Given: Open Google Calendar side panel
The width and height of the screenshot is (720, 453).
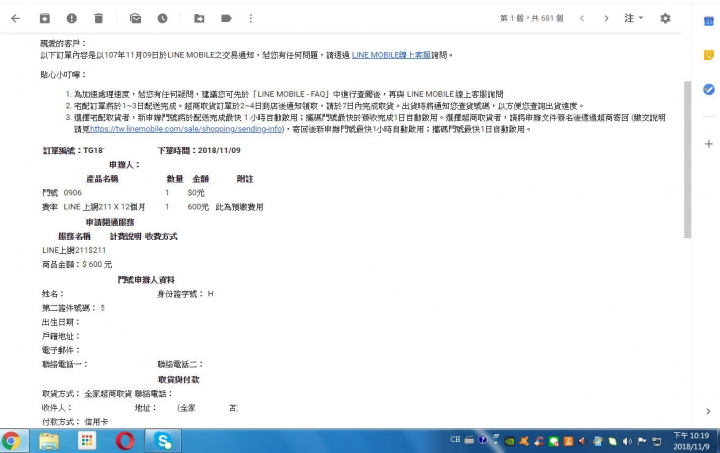Looking at the screenshot, I should pos(709,21).
